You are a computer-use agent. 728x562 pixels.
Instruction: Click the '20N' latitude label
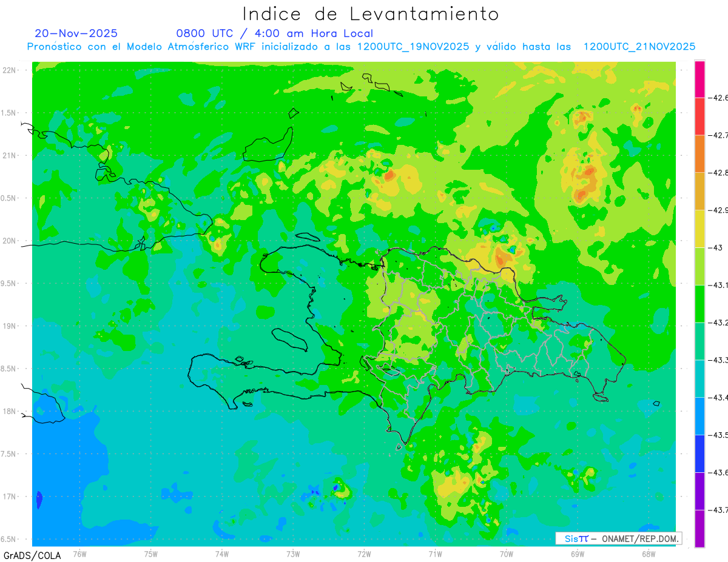9,241
